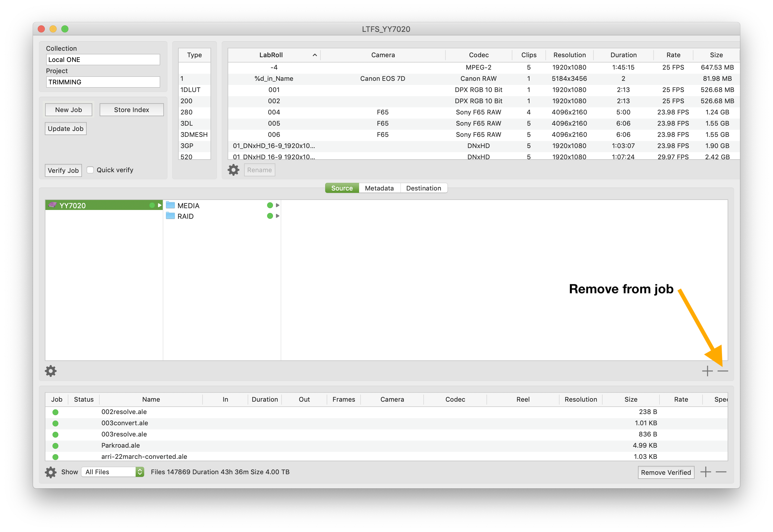Click green job dot for 003convert.ale

tap(55, 423)
